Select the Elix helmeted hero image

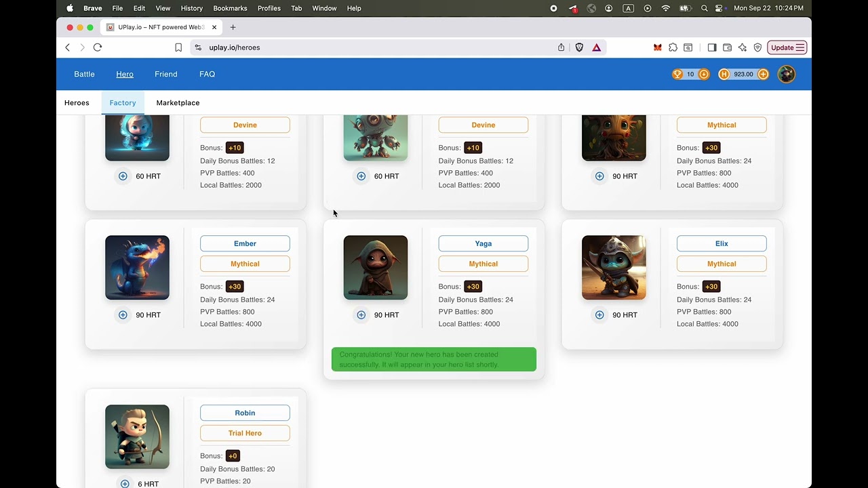pyautogui.click(x=614, y=267)
